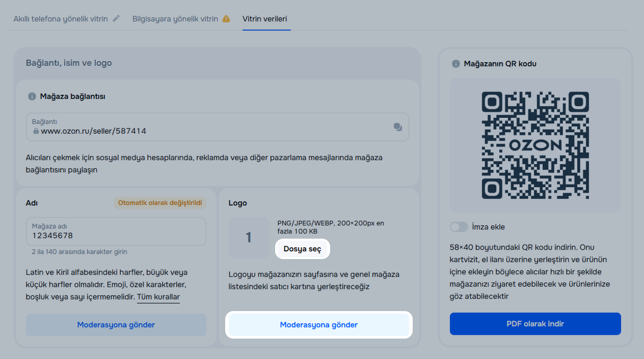The image size is (644, 359).
Task: Click the lock icon in the Bağlantı field
Action: click(36, 131)
